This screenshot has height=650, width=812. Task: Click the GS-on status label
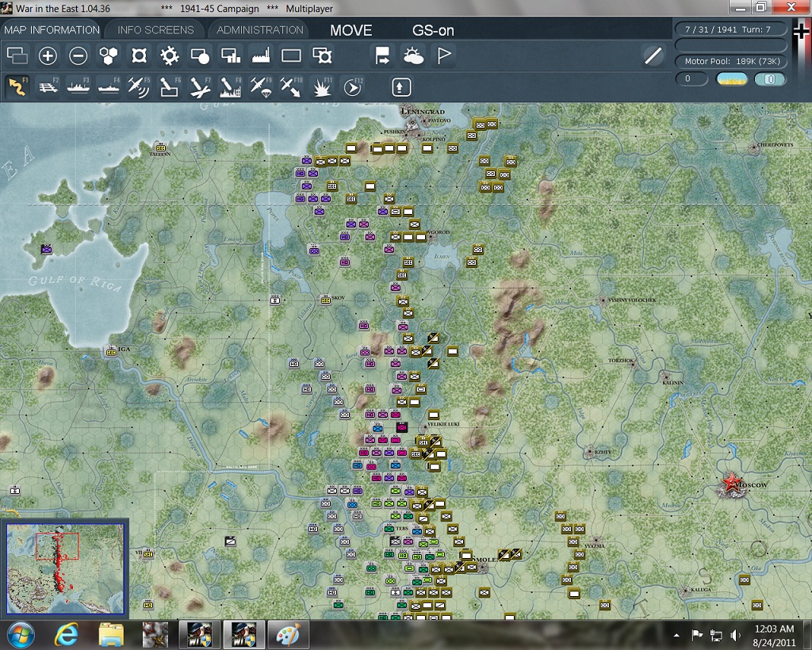pos(433,31)
